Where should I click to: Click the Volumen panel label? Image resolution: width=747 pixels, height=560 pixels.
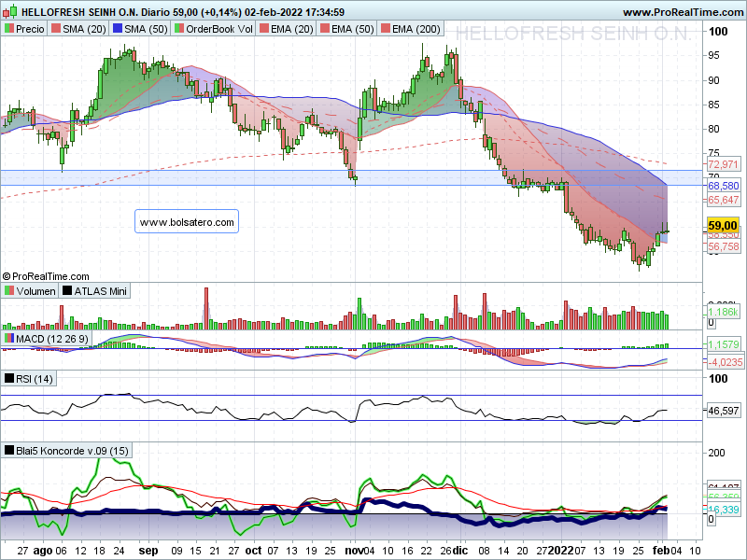click(35, 291)
